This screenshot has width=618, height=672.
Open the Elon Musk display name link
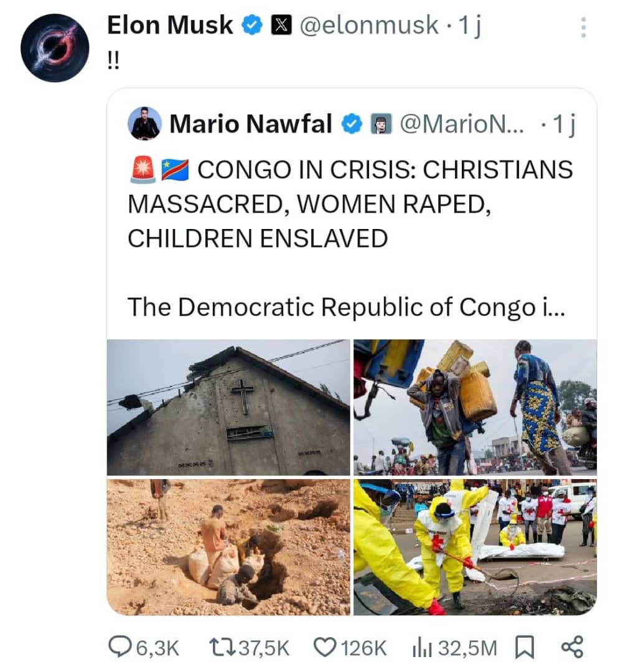(x=170, y=25)
